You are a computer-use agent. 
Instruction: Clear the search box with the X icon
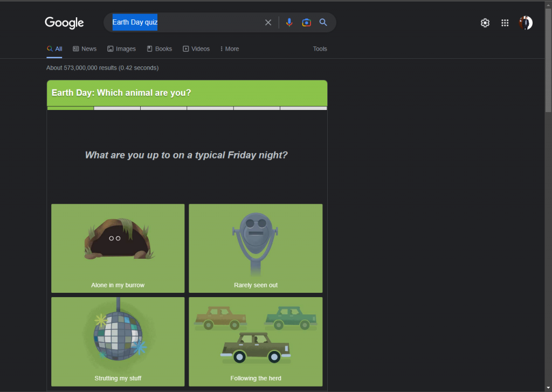tap(268, 23)
